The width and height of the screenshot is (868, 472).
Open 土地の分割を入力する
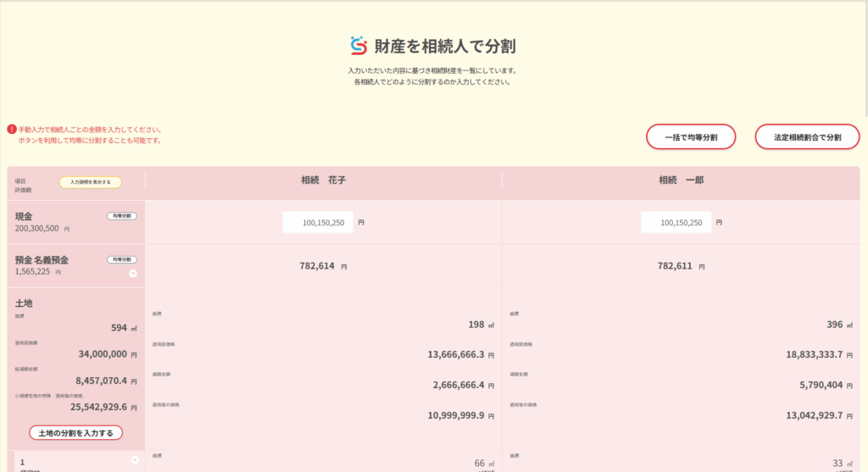(x=75, y=433)
